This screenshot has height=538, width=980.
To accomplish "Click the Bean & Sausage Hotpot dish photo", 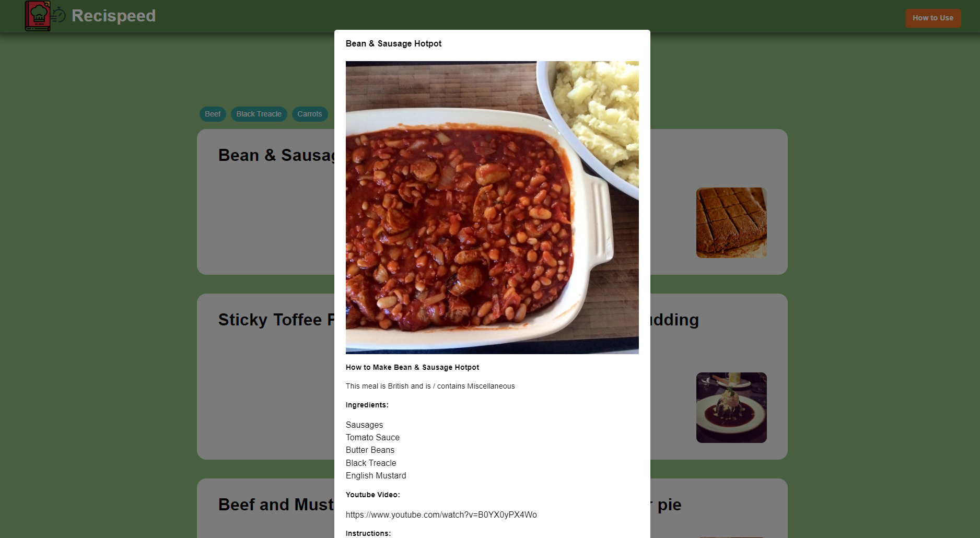I will point(492,207).
